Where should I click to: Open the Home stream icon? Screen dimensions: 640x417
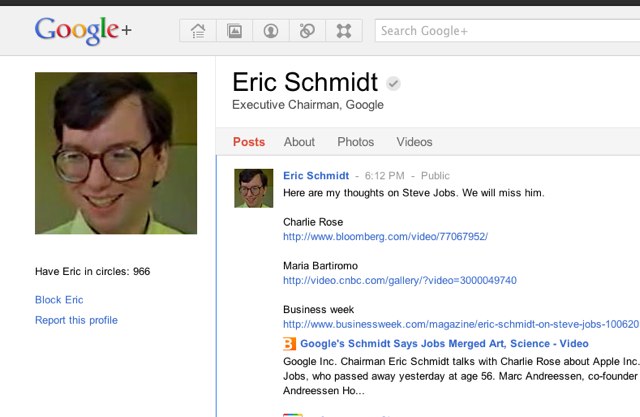[x=198, y=31]
